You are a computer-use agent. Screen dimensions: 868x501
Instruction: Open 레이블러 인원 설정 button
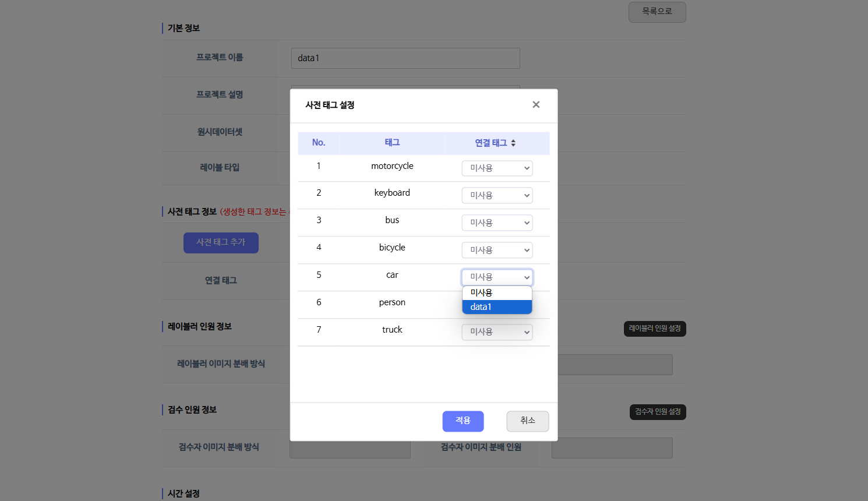[654, 329]
